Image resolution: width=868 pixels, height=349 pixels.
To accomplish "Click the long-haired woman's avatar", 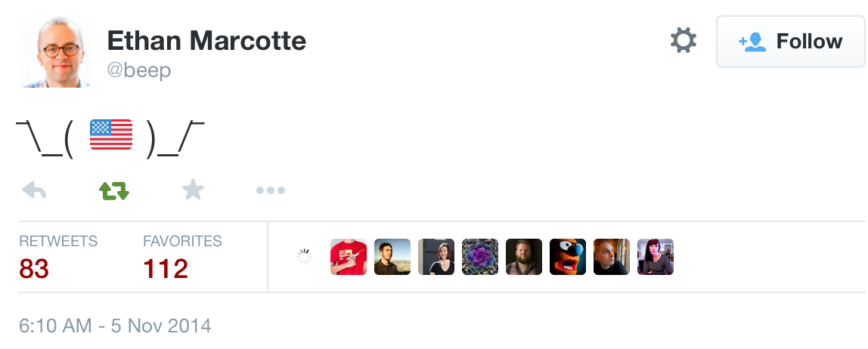I will tap(436, 257).
